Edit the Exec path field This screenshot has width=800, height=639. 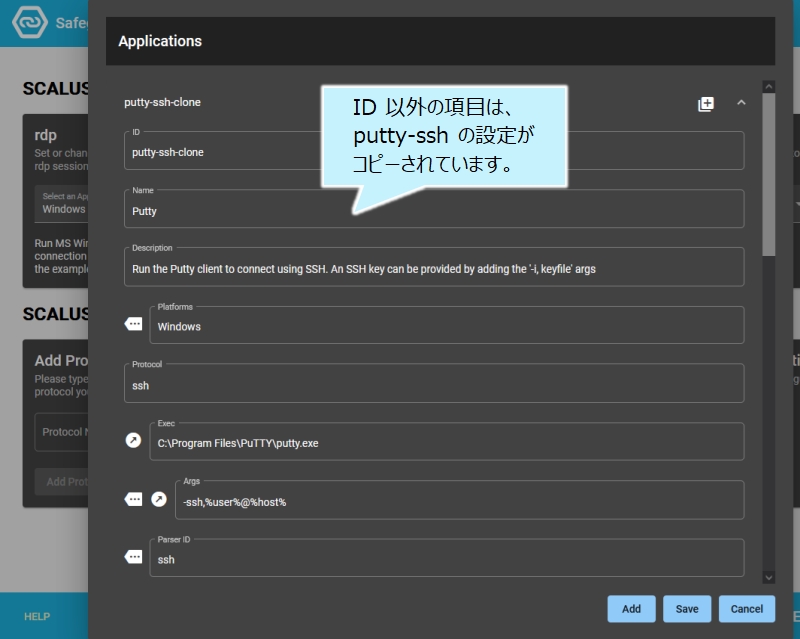(446, 441)
